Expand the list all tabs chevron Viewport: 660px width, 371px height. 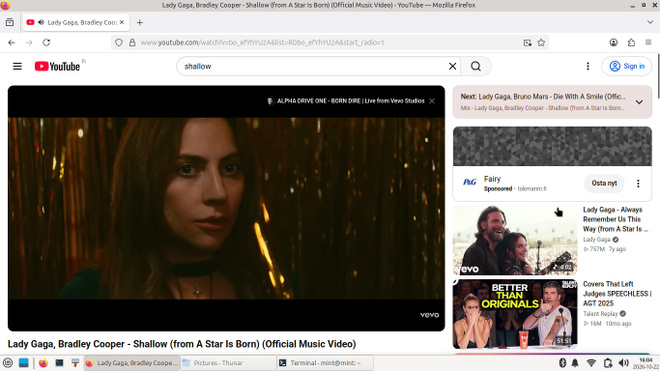coord(650,22)
